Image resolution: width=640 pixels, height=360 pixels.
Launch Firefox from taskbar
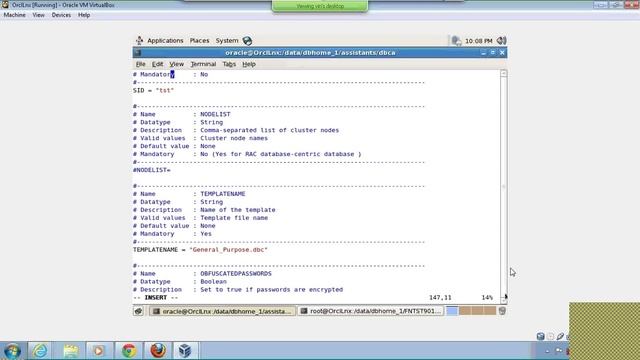point(158,351)
